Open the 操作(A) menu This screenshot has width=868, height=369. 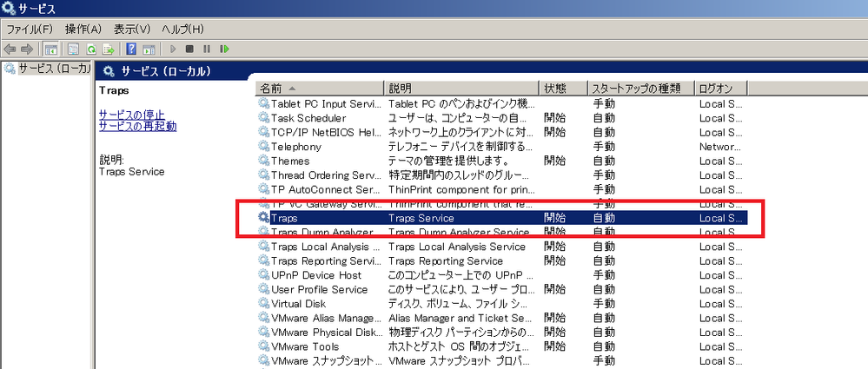[83, 29]
